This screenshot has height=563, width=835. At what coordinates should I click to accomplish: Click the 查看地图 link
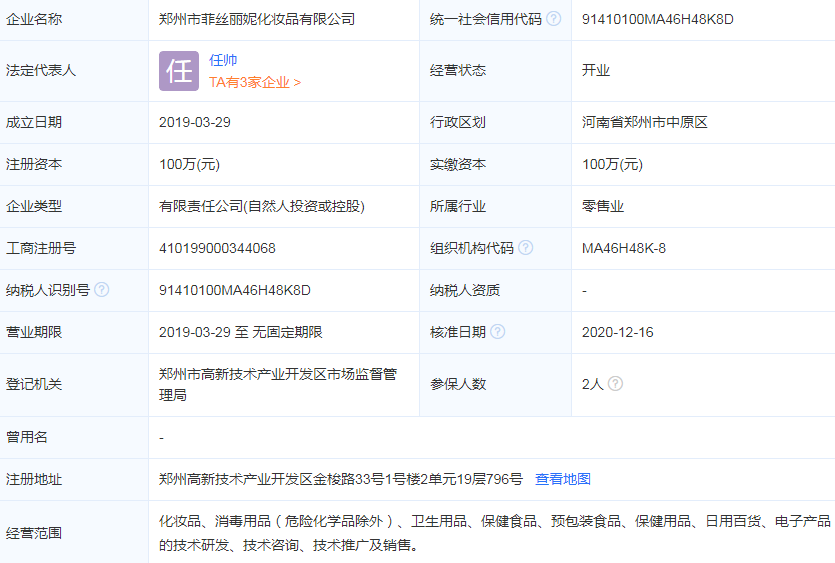coord(562,479)
